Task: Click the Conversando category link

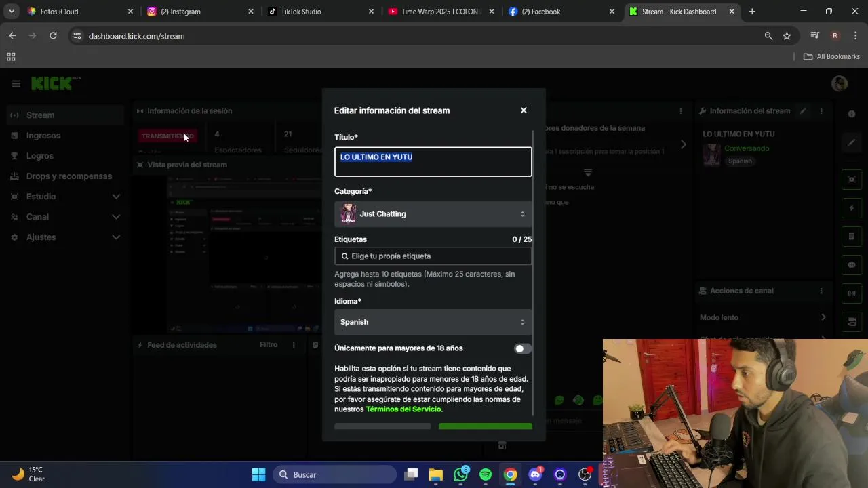Action: (x=747, y=148)
